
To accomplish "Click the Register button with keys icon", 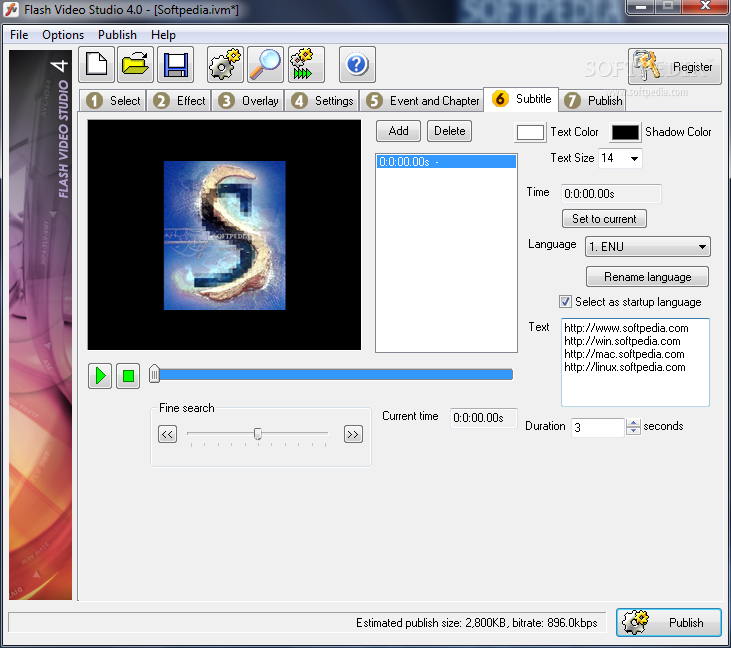I will point(674,66).
